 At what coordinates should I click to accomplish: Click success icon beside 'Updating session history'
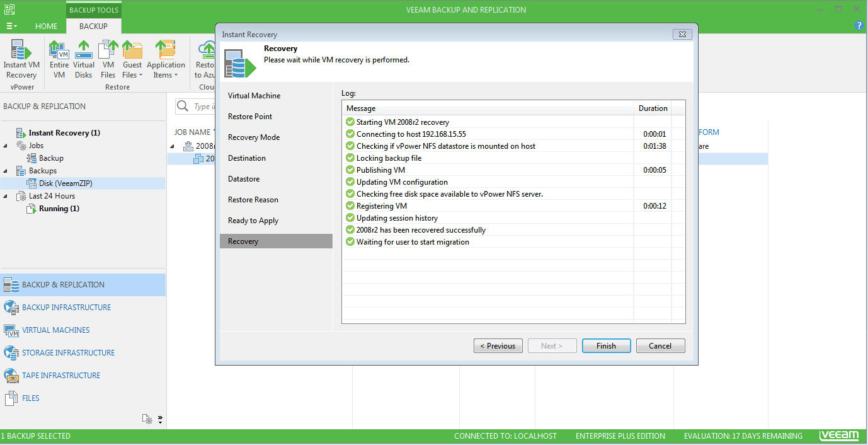pyautogui.click(x=350, y=218)
